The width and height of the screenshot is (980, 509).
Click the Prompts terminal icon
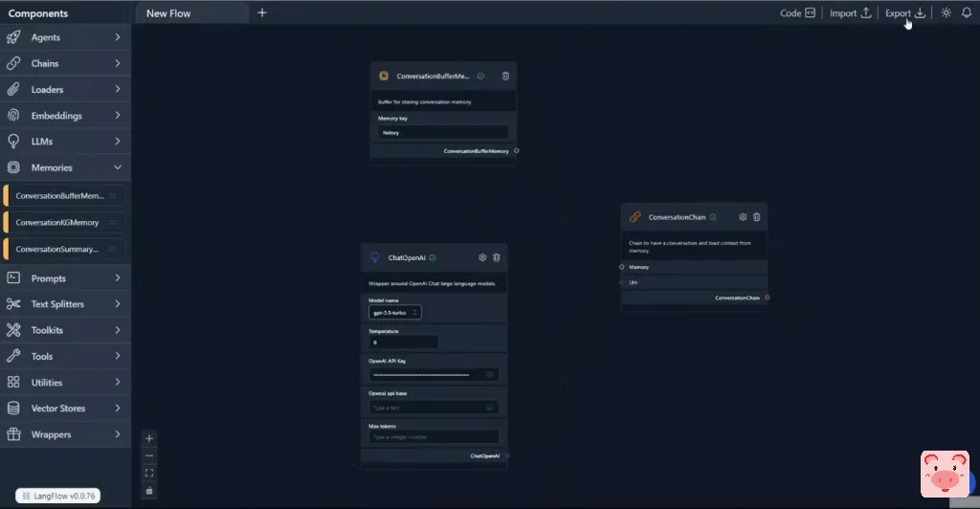point(13,277)
